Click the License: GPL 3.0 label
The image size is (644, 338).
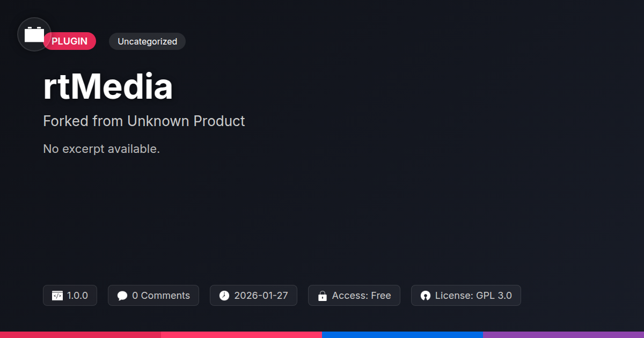coord(473,296)
